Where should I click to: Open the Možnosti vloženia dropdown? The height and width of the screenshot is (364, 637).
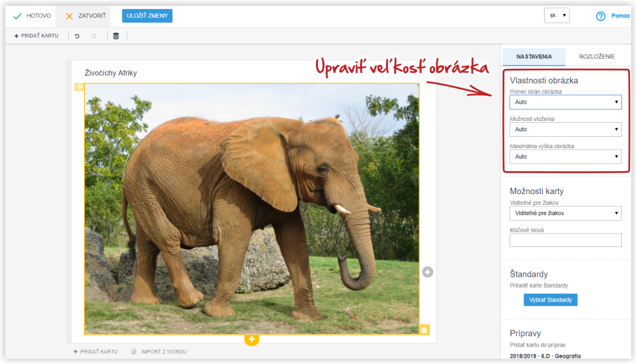[x=566, y=129]
